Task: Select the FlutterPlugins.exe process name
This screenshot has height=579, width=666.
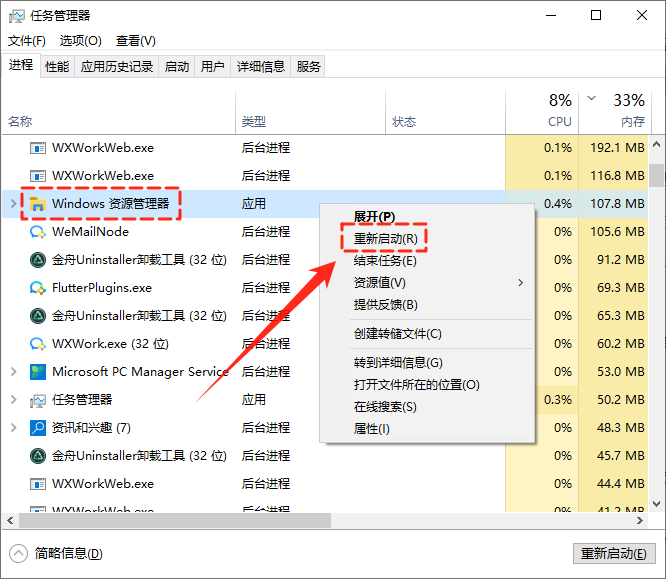Action: pyautogui.click(x=102, y=288)
